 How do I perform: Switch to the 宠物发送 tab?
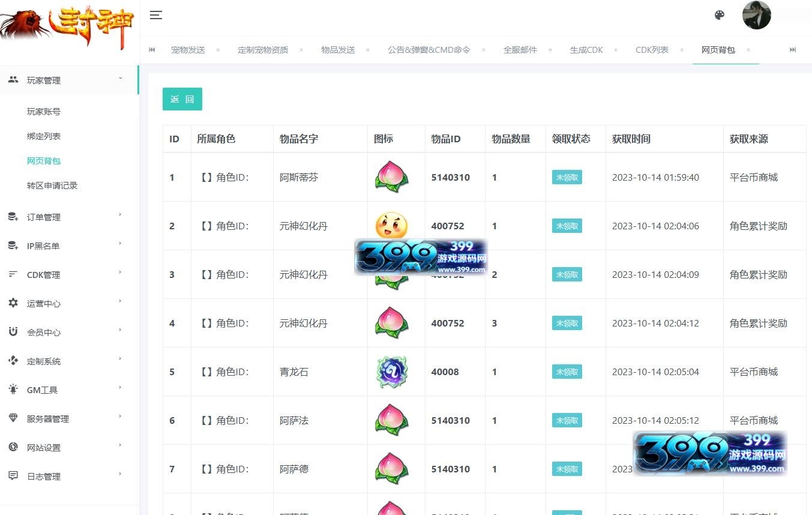click(188, 50)
